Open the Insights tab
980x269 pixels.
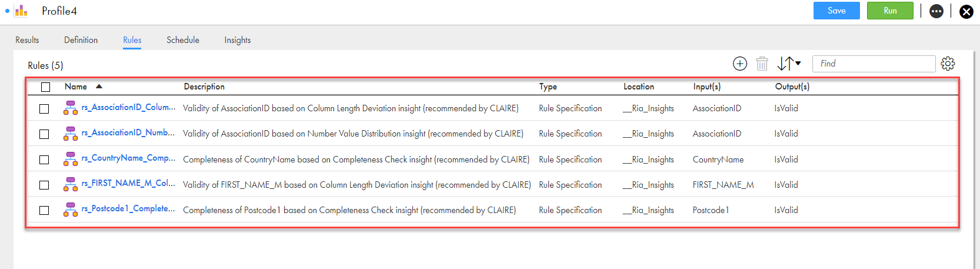tap(238, 40)
